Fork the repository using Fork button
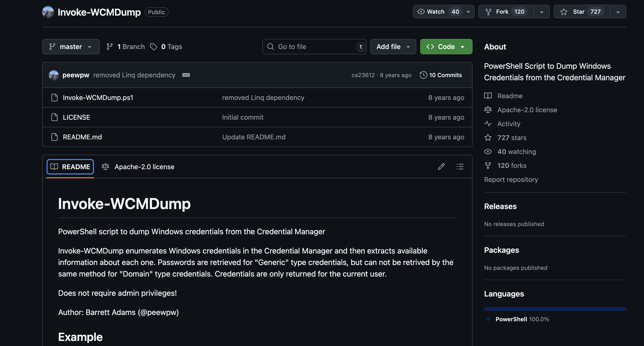 coord(506,12)
